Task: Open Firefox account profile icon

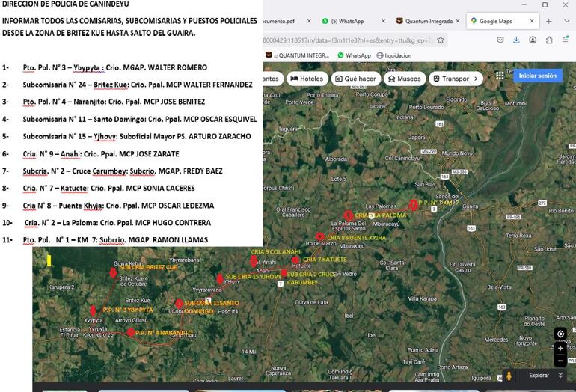Action: pos(533,40)
